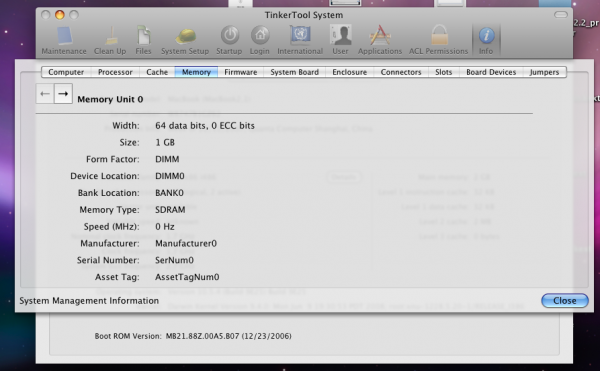Image resolution: width=600 pixels, height=371 pixels.
Task: Click the 'Memory Unit 0' heading
Action: click(x=110, y=99)
